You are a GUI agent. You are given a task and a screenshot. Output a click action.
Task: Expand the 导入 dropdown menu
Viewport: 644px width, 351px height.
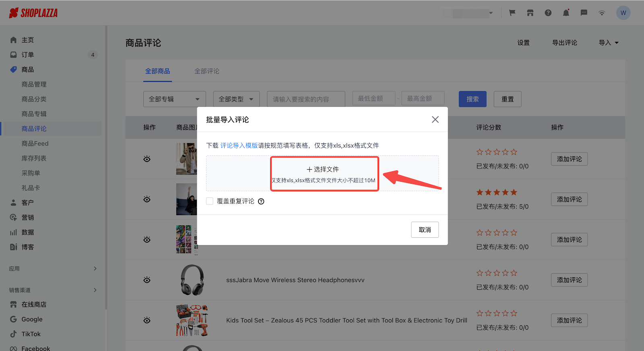(x=608, y=43)
